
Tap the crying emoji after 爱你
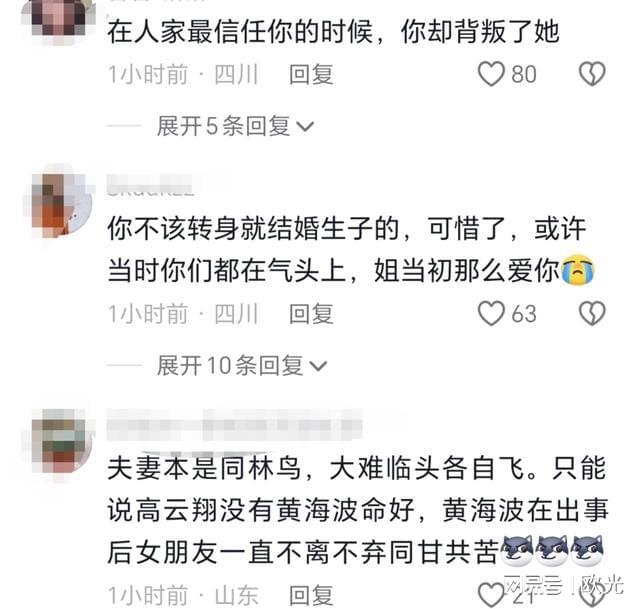578,269
